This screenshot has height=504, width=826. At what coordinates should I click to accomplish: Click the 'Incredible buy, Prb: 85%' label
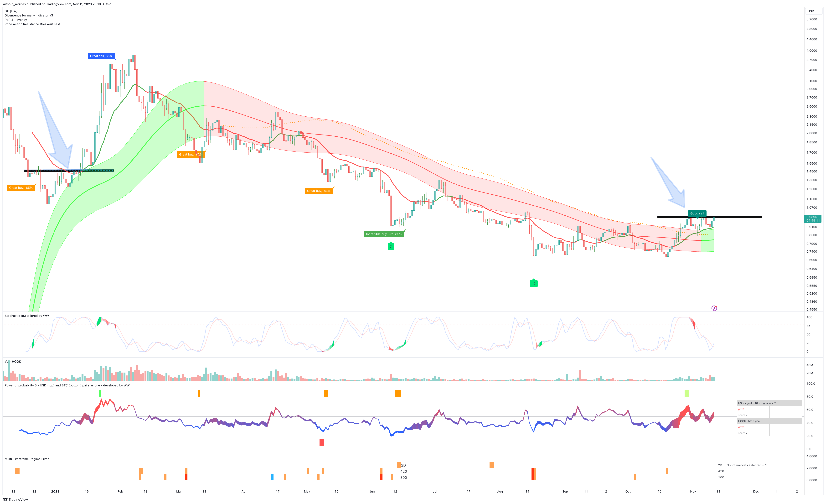click(384, 234)
